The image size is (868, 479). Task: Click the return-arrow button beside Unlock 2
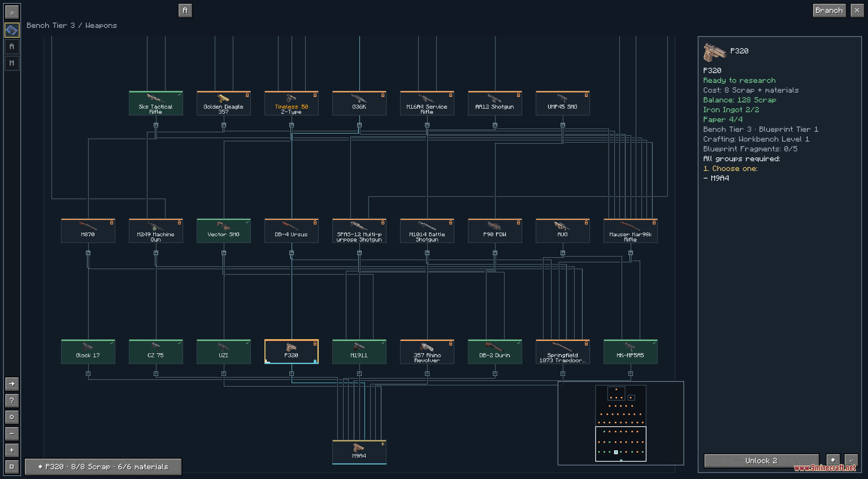(x=851, y=460)
